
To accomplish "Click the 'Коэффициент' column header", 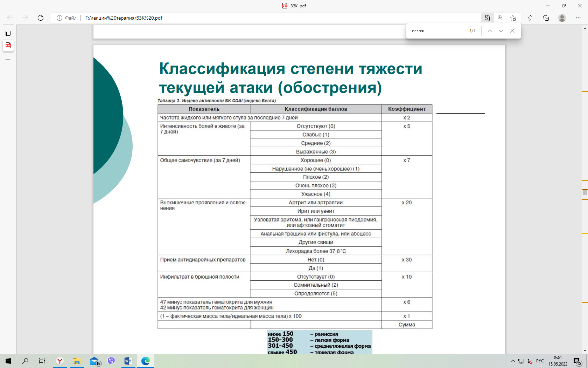I will click(x=407, y=109).
